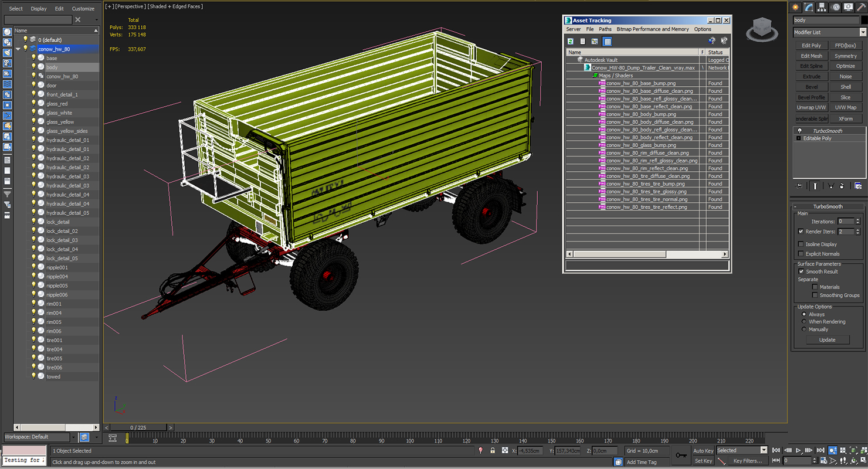This screenshot has width=868, height=469.
Task: Check Separate by Materials checkbox
Action: tap(815, 287)
